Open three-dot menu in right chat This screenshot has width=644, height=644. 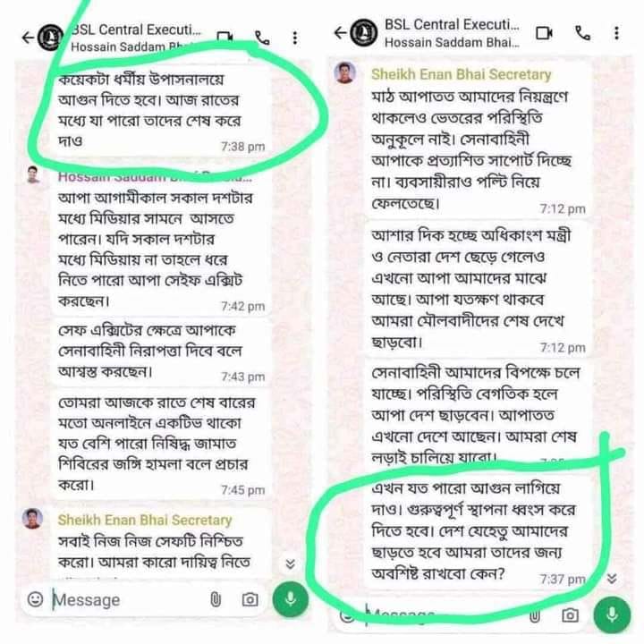(616, 33)
